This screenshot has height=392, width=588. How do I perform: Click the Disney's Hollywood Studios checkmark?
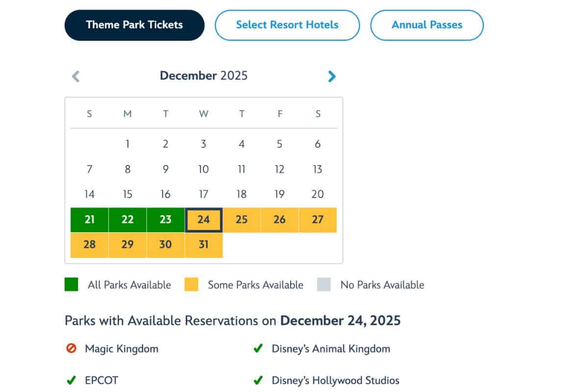tap(258, 380)
